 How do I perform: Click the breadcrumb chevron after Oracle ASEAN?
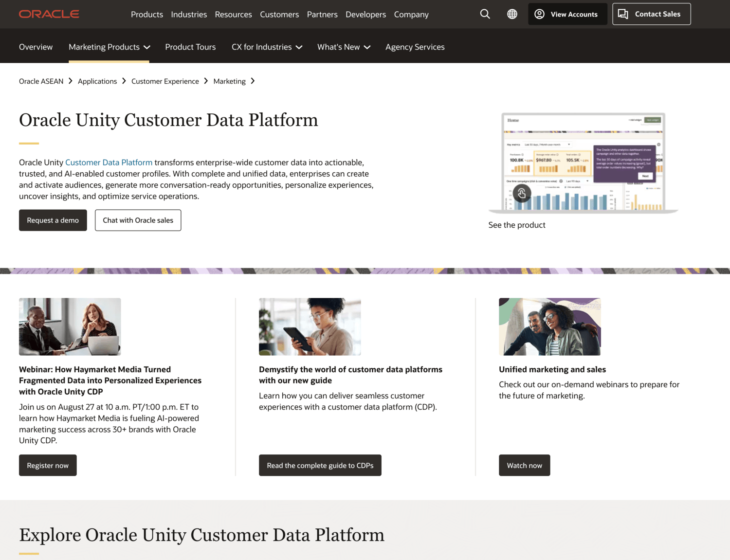pyautogui.click(x=71, y=81)
